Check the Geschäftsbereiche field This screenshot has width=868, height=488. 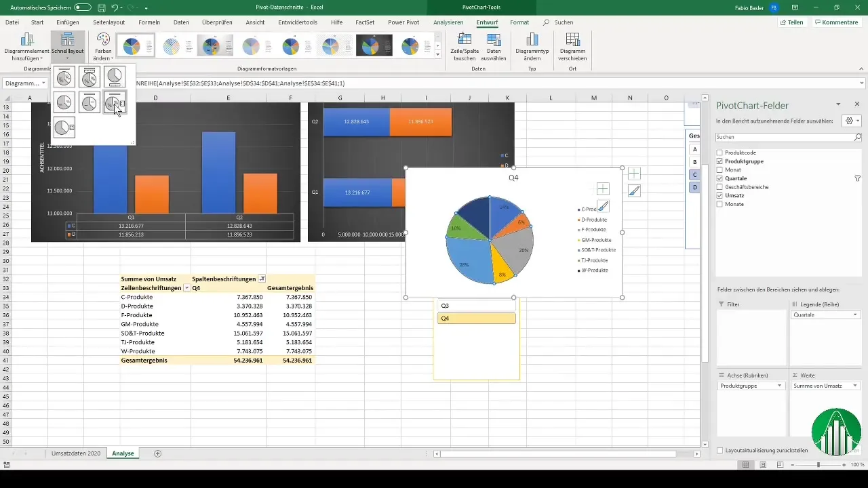pyautogui.click(x=720, y=186)
